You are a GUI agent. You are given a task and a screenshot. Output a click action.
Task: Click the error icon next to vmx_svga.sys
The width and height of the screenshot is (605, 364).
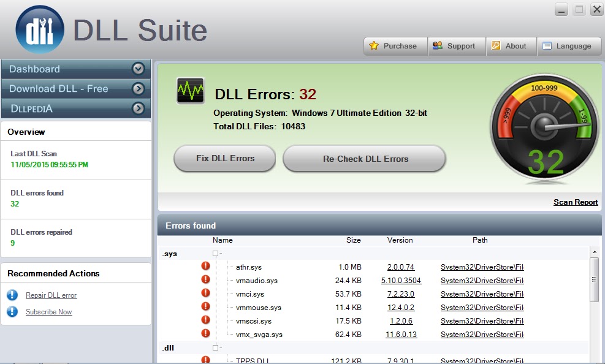(206, 333)
